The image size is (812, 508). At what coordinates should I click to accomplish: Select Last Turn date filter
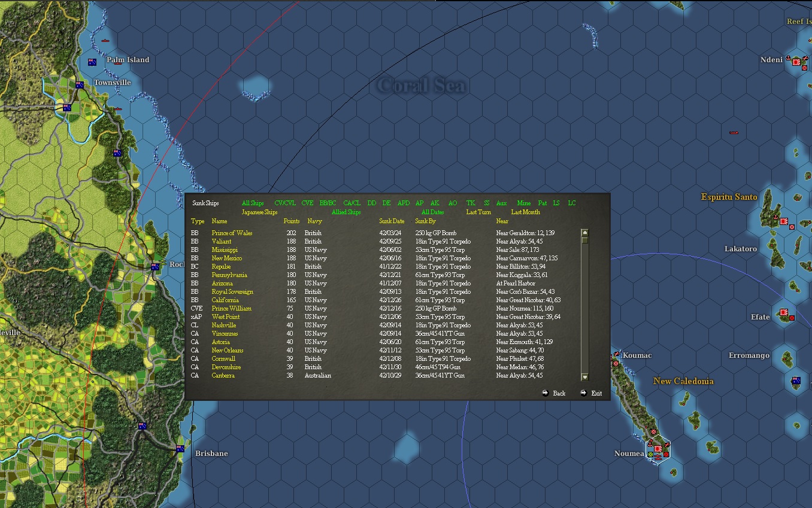(x=478, y=212)
